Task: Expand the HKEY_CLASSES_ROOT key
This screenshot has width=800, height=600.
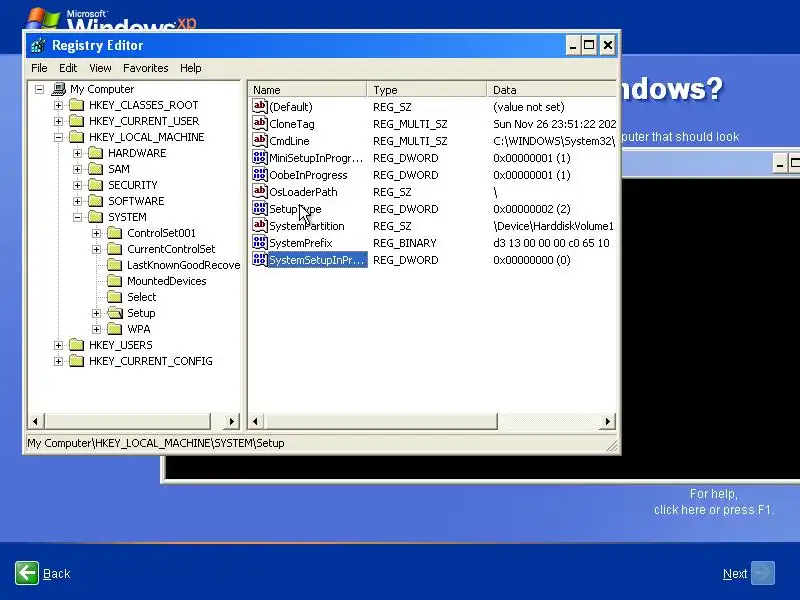Action: [58, 106]
